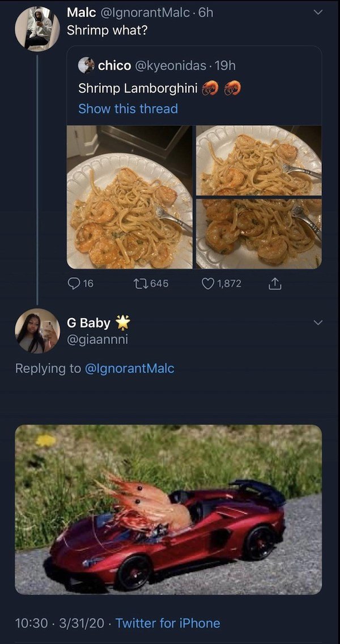Tap the Twitter for iPhone link
The width and height of the screenshot is (340, 644).
click(168, 623)
